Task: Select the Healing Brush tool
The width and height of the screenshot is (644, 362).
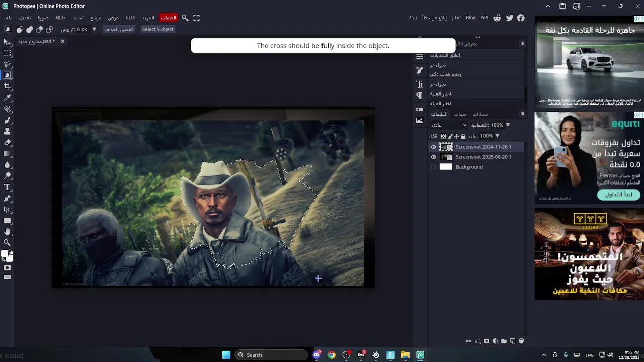Action: pos(7,109)
